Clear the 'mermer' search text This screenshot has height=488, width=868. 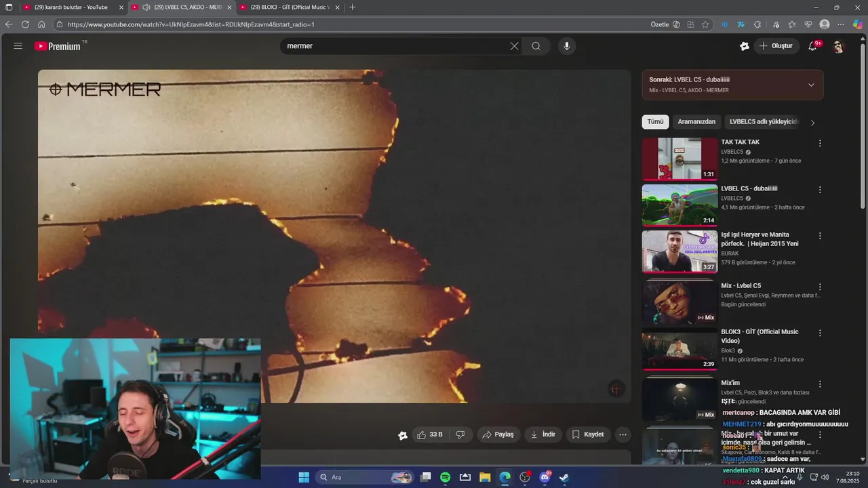tap(514, 46)
